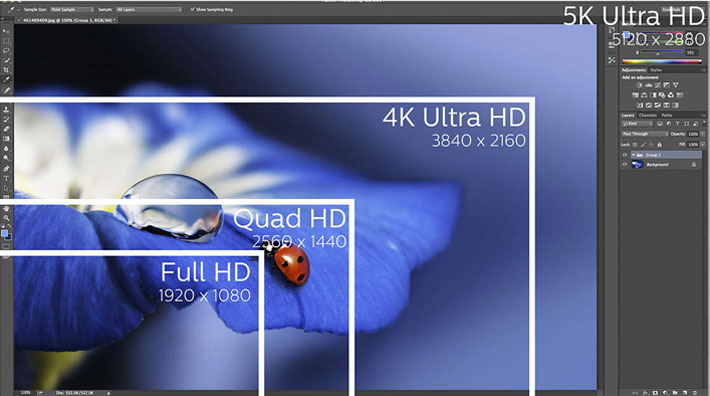Viewport: 710px width, 396px height.
Task: Open Pass Through blend mode dropdown
Action: (x=645, y=134)
